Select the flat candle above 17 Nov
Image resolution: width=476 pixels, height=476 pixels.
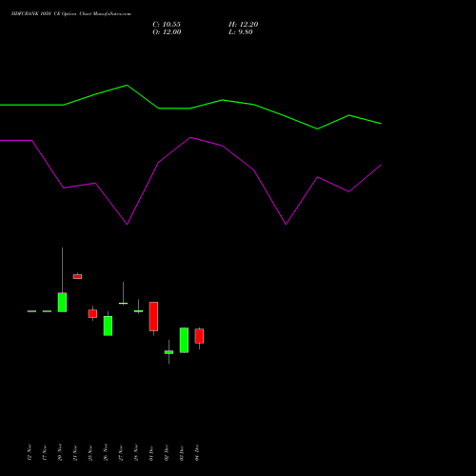click(x=47, y=311)
